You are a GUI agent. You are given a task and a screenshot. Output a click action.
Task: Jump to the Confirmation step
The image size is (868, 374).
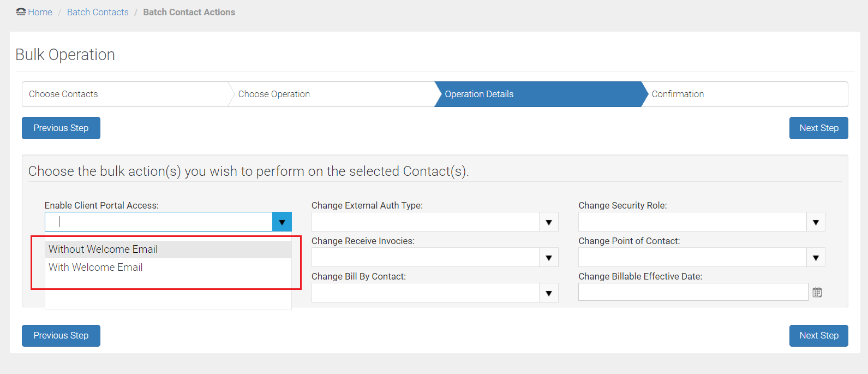pos(678,94)
